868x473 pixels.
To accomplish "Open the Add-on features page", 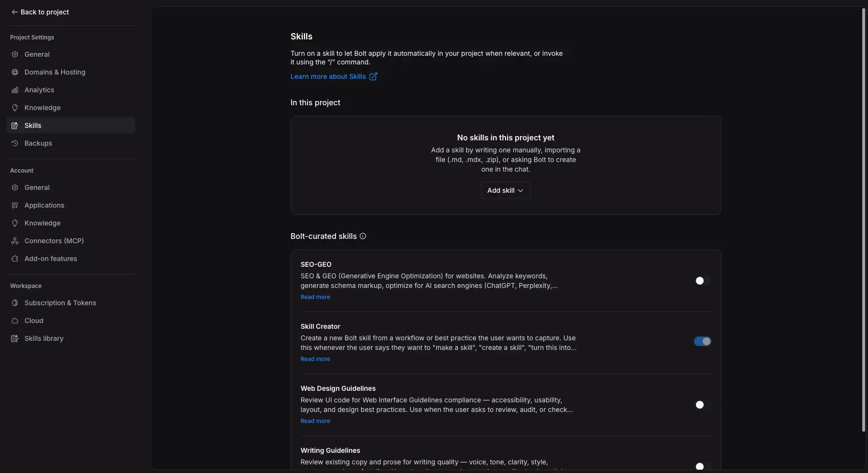I will click(71, 259).
